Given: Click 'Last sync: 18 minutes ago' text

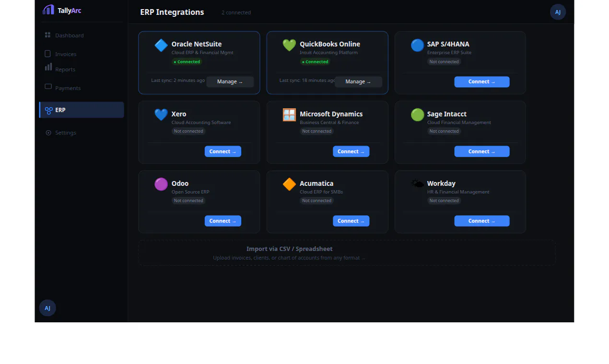Looking at the screenshot, I should click(307, 80).
